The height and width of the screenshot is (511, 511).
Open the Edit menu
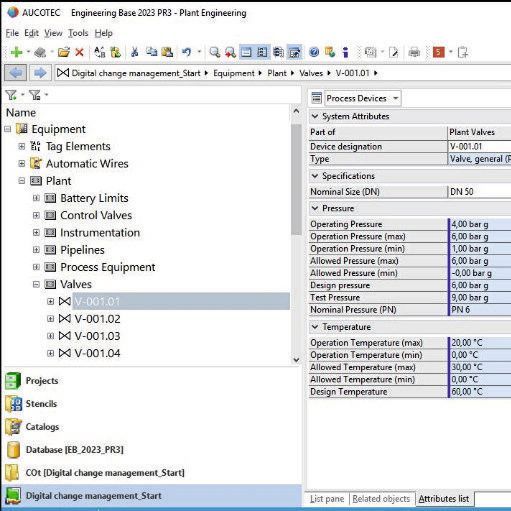click(31, 33)
